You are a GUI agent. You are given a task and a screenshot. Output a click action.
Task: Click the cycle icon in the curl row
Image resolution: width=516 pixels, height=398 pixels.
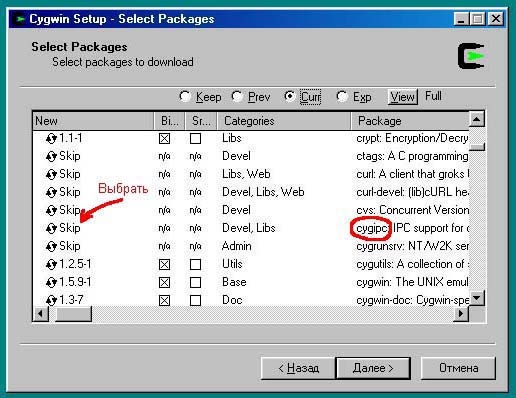coord(51,174)
